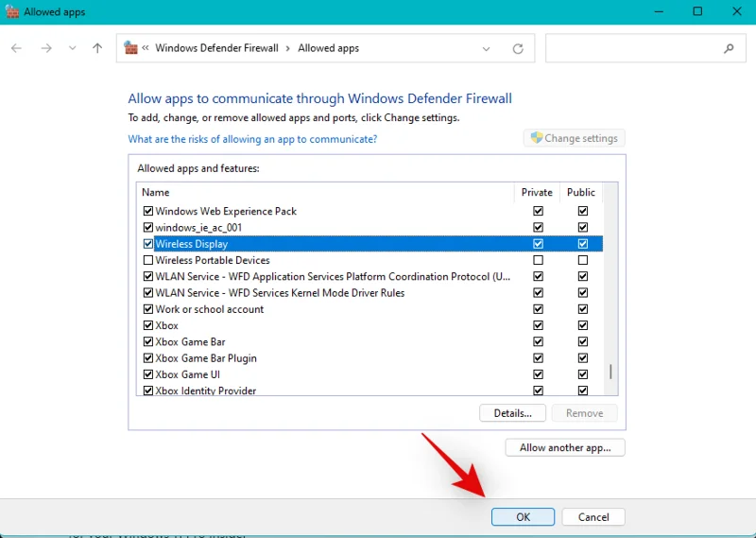Open risks of allowing an app link
Image resolution: width=756 pixels, height=538 pixels.
click(252, 139)
